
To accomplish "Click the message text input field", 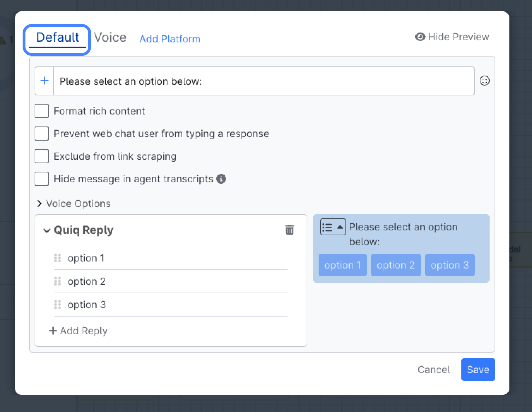I will (x=264, y=81).
